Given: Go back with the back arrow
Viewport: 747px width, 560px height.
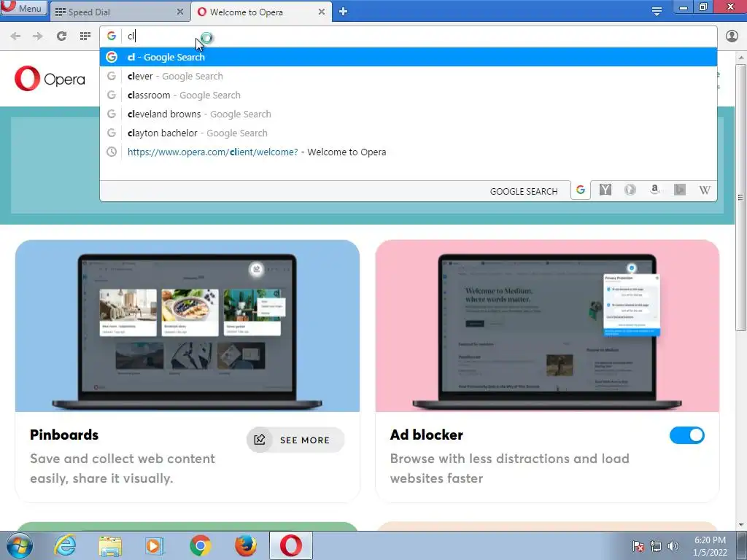Looking at the screenshot, I should point(15,36).
